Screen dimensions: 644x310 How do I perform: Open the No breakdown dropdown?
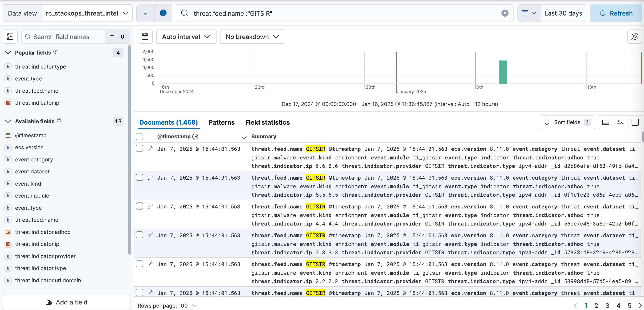pyautogui.click(x=252, y=36)
